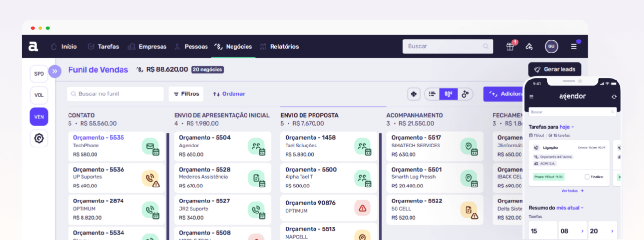Image resolution: width=644 pixels, height=240 pixels.
Task: Open Orçamento - 5501 Smarth Log card
Action: (x=435, y=178)
